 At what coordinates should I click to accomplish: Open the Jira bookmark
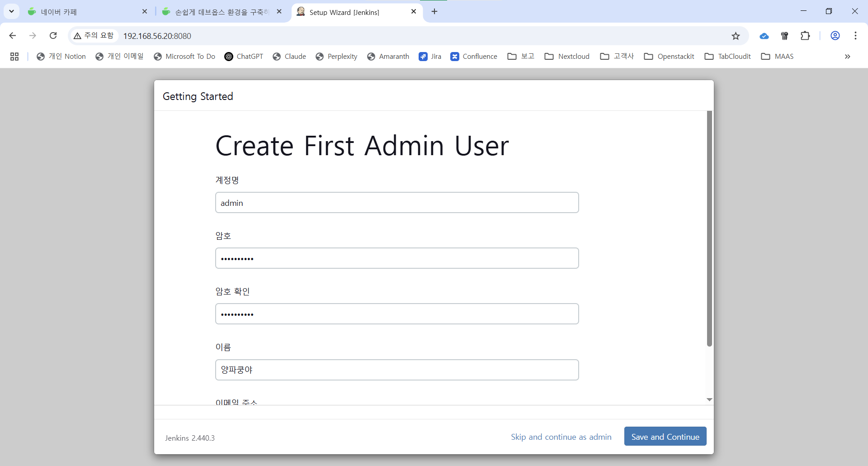pyautogui.click(x=430, y=57)
